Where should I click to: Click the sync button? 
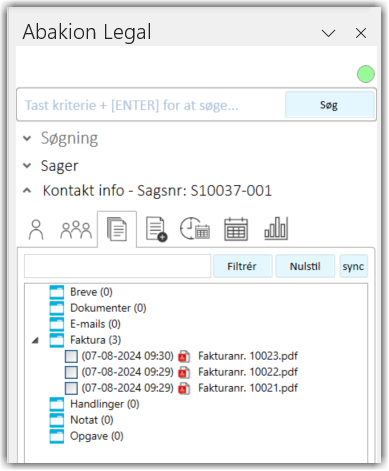(x=353, y=266)
